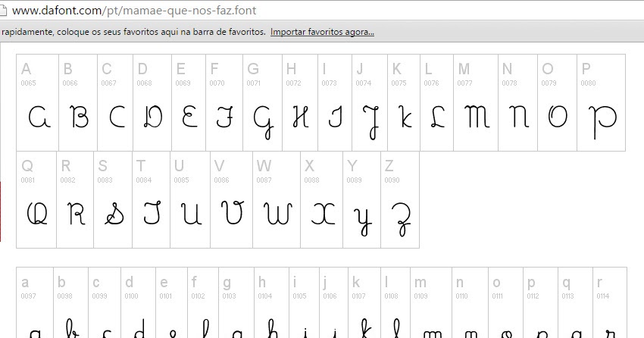Select the uppercase U glyph cell 0085
644x338 pixels.
pyautogui.click(x=191, y=199)
